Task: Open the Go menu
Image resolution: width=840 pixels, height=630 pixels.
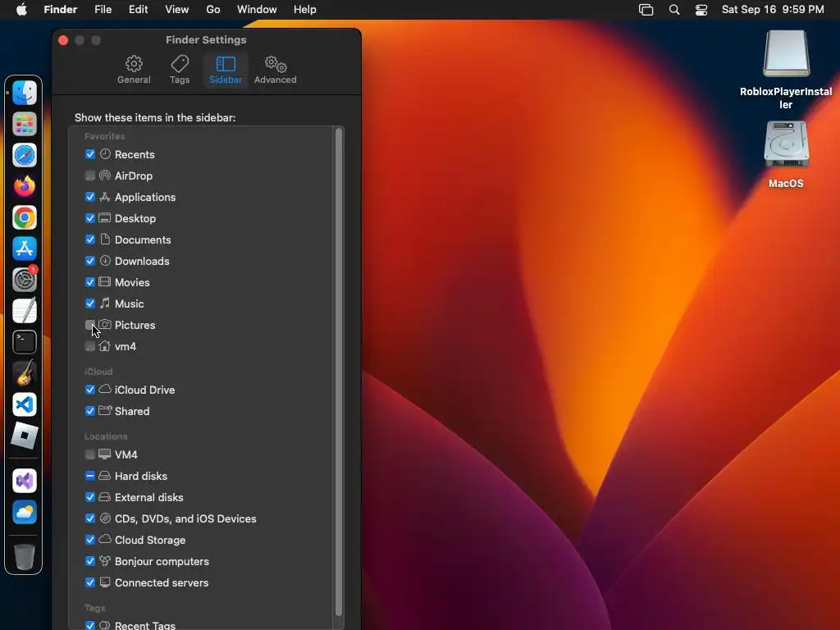Action: (x=213, y=10)
